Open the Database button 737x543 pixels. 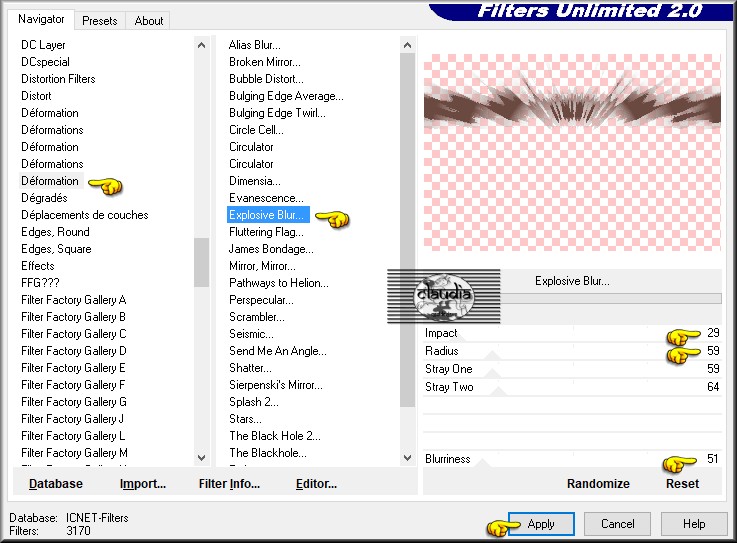[x=55, y=484]
